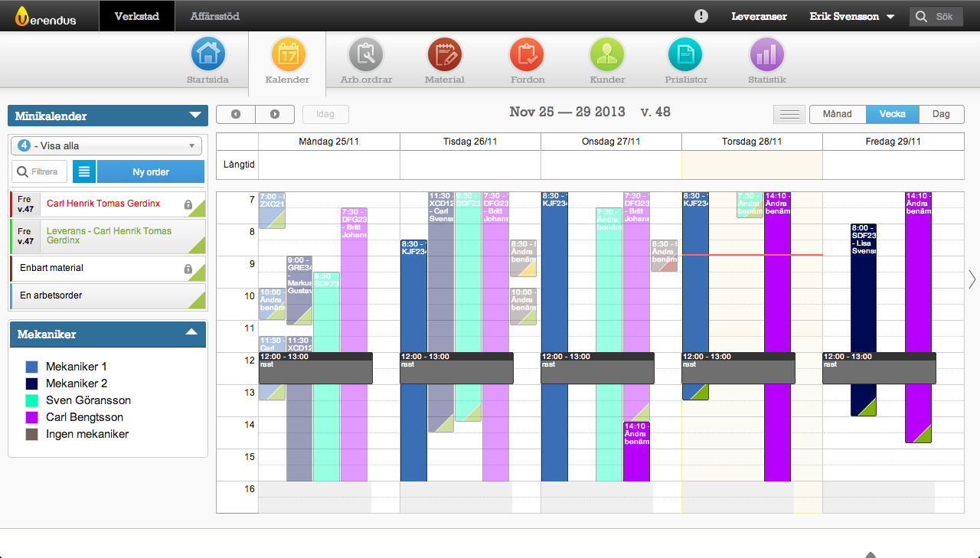This screenshot has width=980, height=558.
Task: Switch calendar to Månad view
Action: [x=837, y=114]
